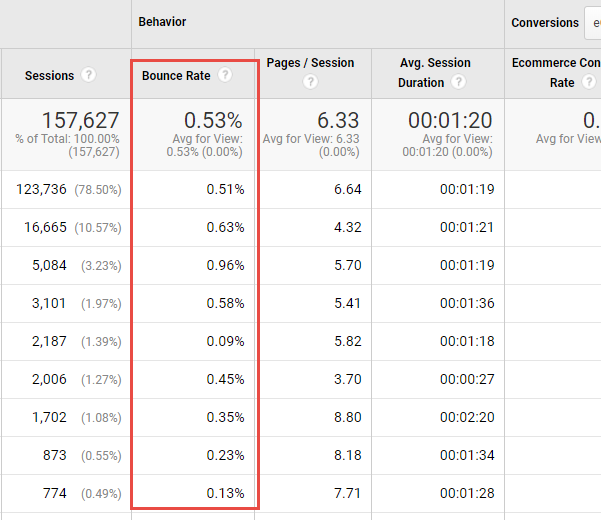Select pages per session cell 5.41
The height and width of the screenshot is (520, 601).
click(x=347, y=303)
